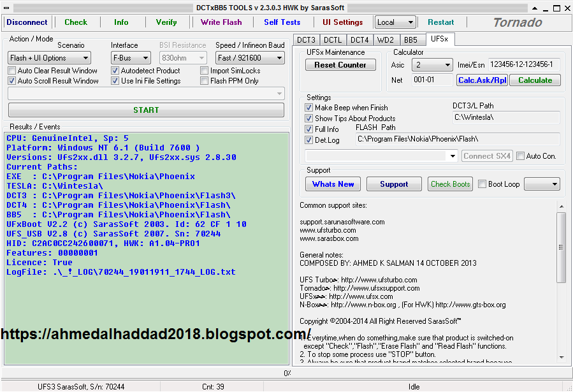The height and width of the screenshot is (392, 573).
Task: Click support notes scrollbar up arrow
Action: pos(562,207)
